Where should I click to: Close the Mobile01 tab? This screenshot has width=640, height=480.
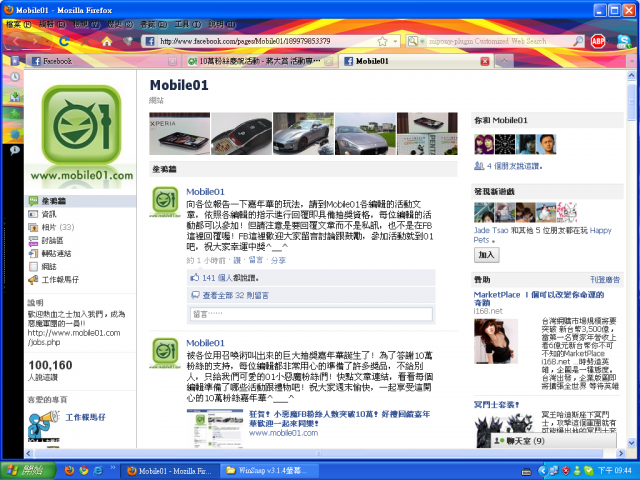pos(485,61)
